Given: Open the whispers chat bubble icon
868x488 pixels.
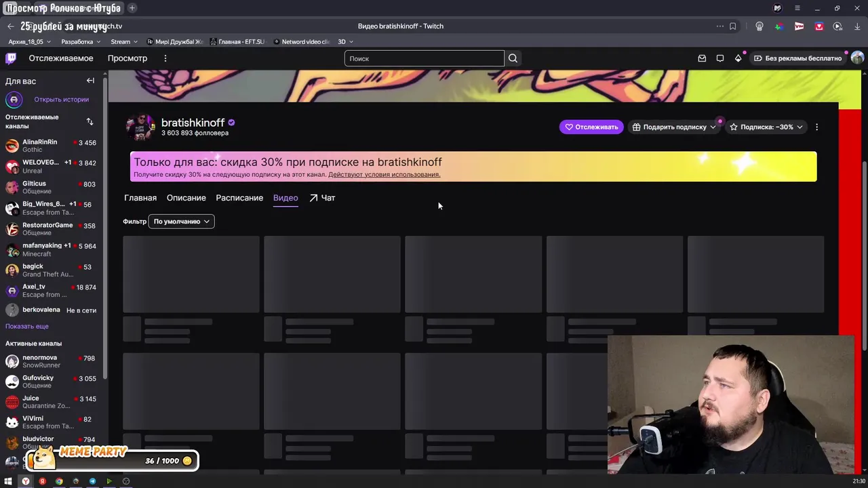Looking at the screenshot, I should 720,58.
